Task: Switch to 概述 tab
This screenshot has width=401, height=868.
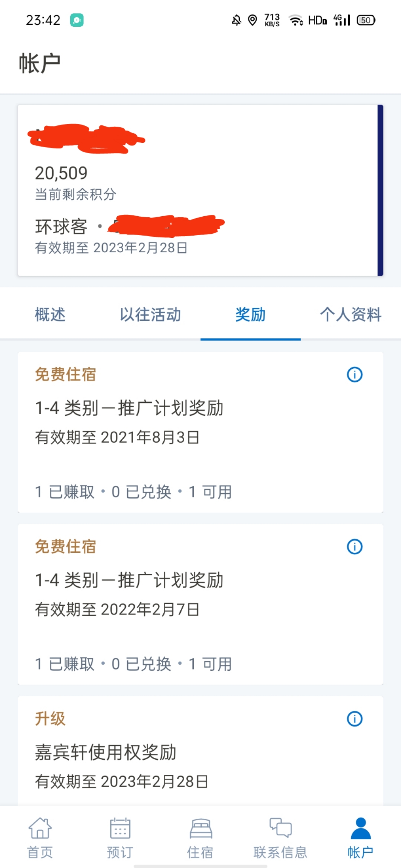Action: (x=50, y=315)
